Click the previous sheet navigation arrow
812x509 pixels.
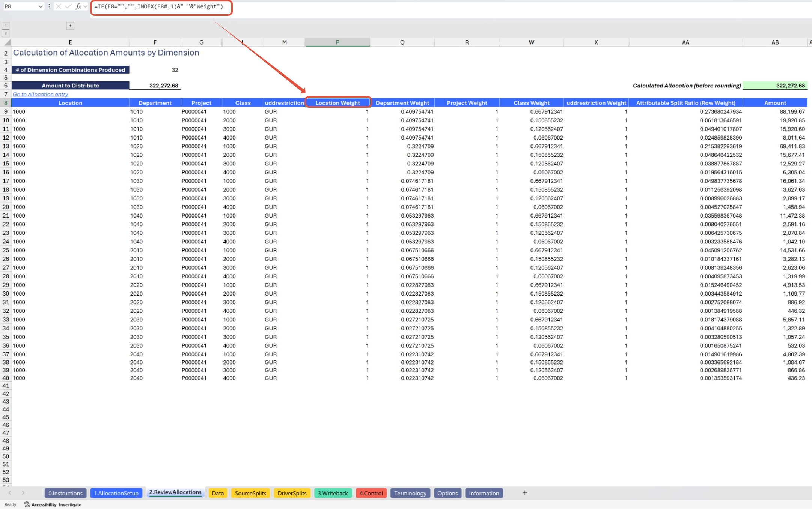[10, 493]
